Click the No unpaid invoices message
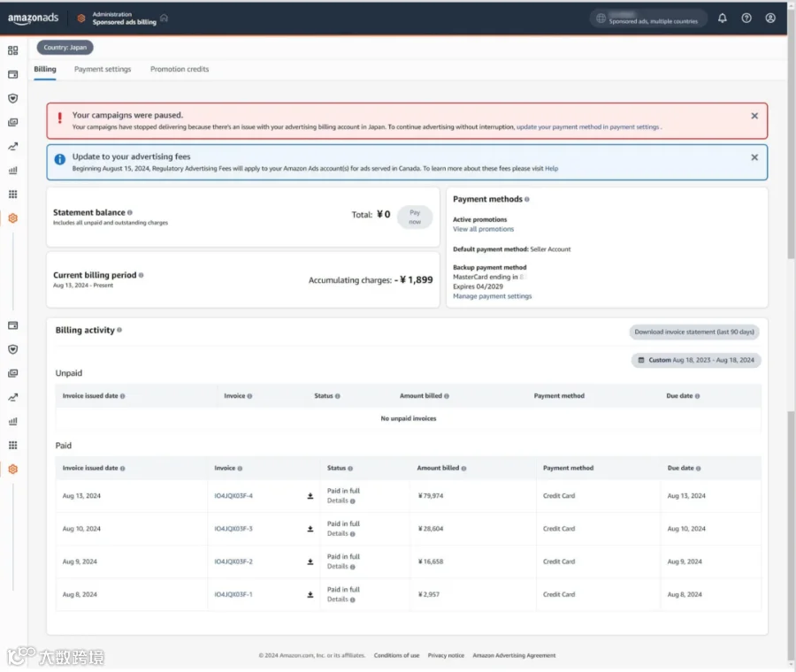The height and width of the screenshot is (672, 796). click(408, 419)
